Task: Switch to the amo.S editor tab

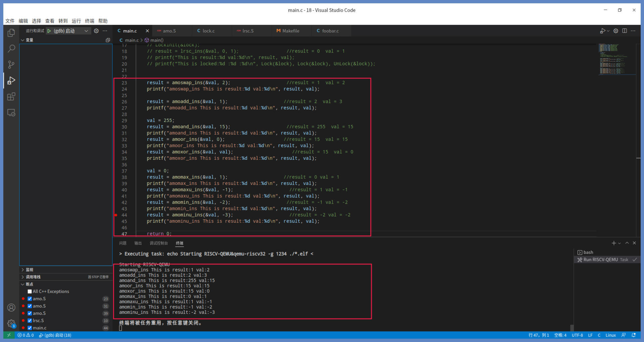Action: [169, 31]
